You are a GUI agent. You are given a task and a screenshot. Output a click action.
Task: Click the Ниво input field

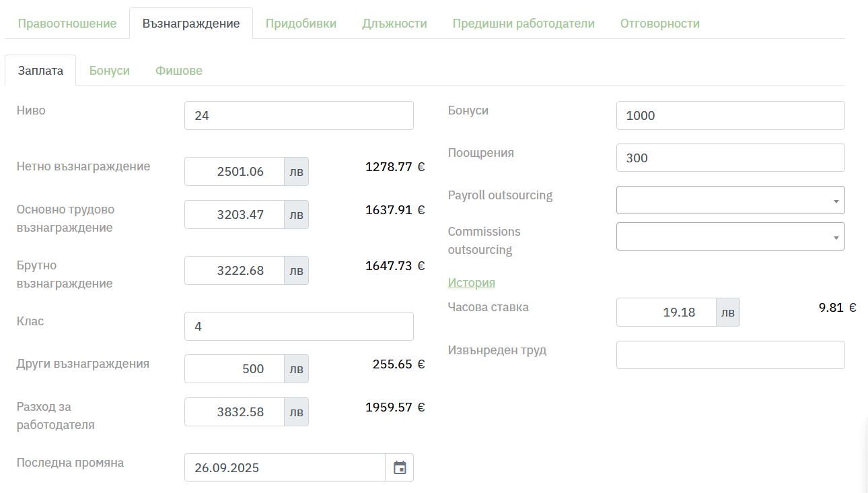[x=299, y=116]
